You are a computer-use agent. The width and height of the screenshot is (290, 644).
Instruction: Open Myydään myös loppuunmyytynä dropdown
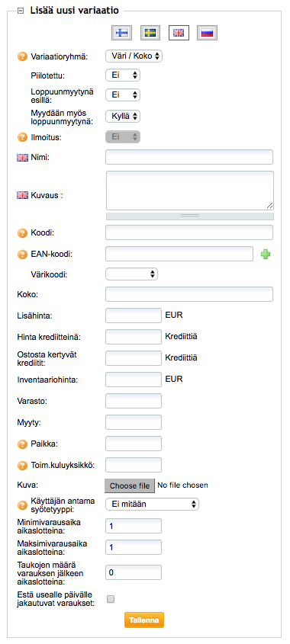pos(123,117)
